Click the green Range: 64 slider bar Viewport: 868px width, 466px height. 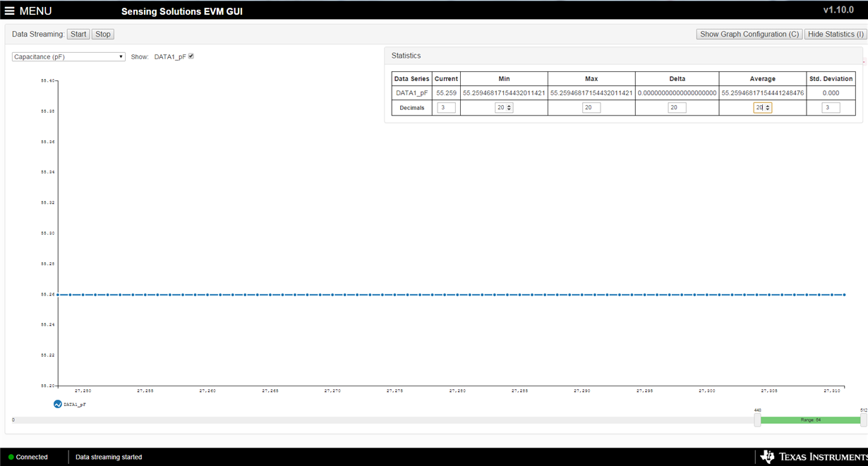[810, 420]
